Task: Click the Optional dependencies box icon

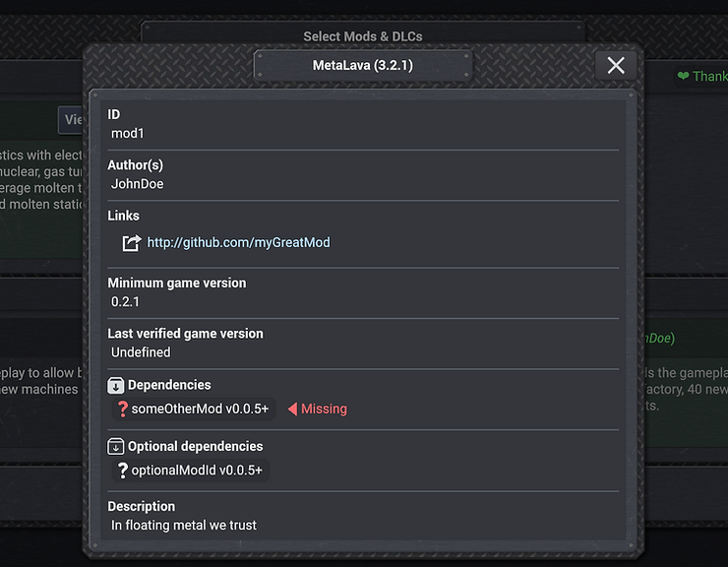Action: coord(116,446)
